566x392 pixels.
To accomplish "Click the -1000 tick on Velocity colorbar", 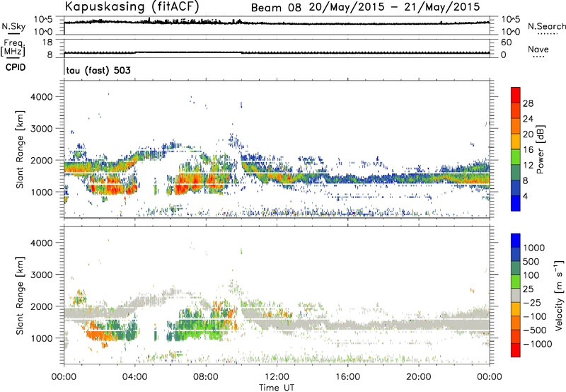I will point(538,344).
